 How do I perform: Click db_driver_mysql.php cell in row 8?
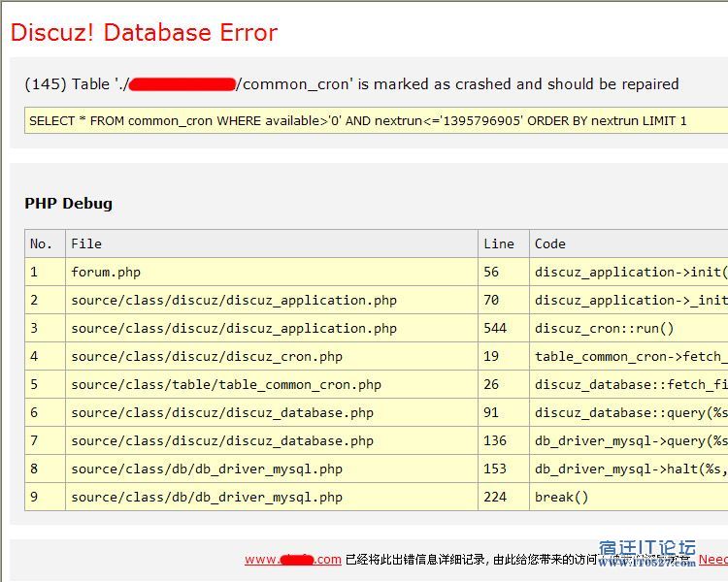[x=272, y=469]
